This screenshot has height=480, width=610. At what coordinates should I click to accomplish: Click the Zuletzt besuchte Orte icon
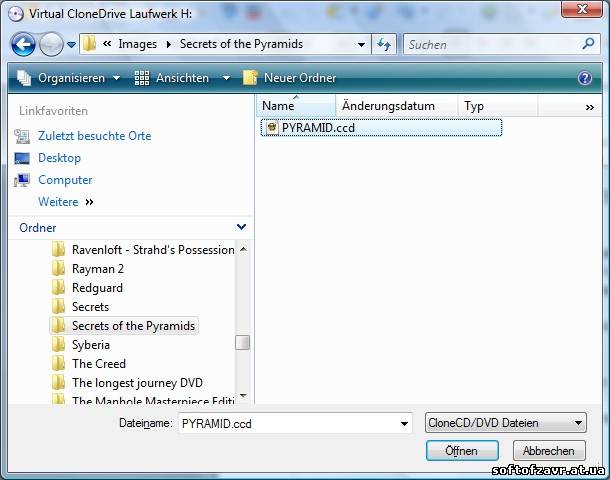point(22,136)
